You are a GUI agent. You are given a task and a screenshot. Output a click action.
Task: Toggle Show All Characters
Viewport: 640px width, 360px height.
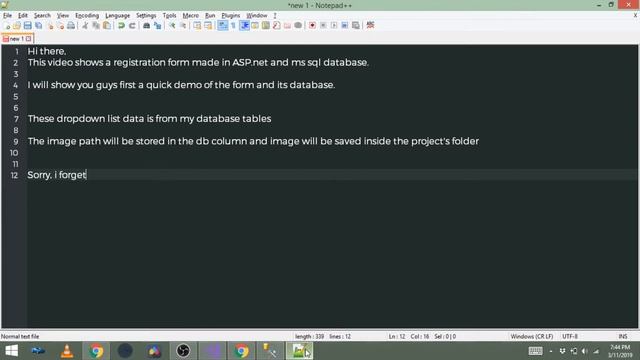tap(233, 25)
